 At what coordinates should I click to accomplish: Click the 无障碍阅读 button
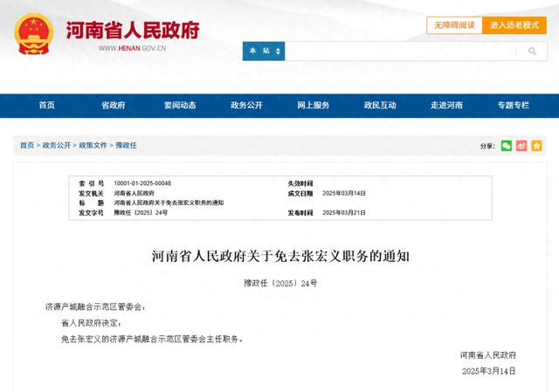coord(453,25)
